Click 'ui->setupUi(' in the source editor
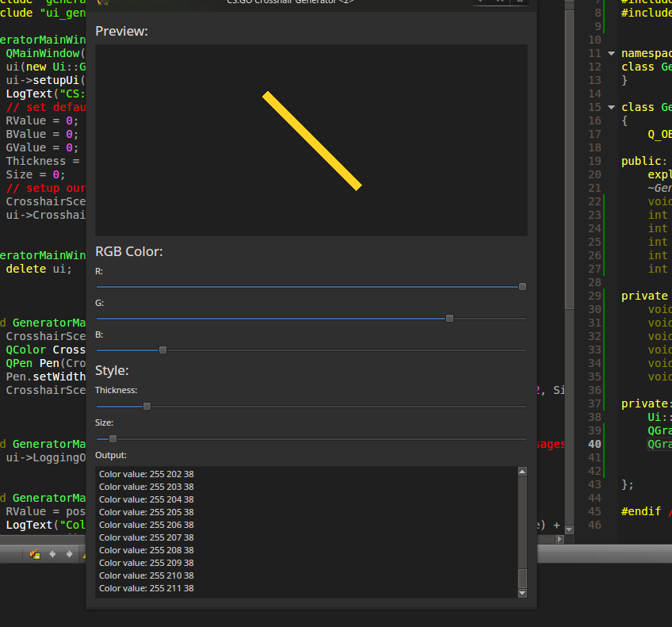672x627 pixels. click(46, 81)
